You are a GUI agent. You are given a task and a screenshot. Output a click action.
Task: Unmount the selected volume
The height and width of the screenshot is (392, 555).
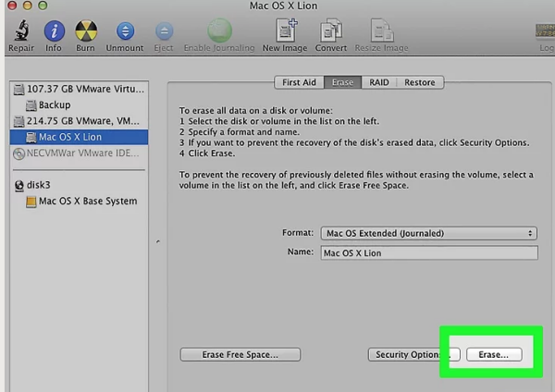point(125,31)
